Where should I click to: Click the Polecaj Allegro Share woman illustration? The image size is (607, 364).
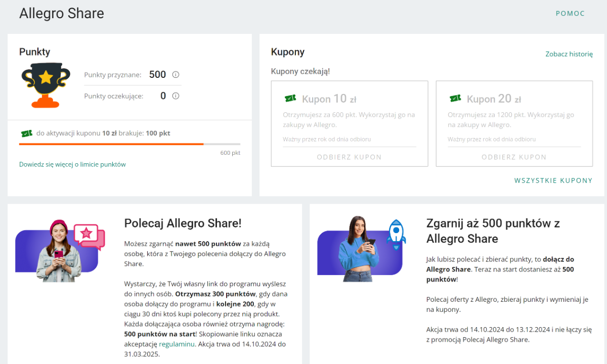tap(58, 251)
